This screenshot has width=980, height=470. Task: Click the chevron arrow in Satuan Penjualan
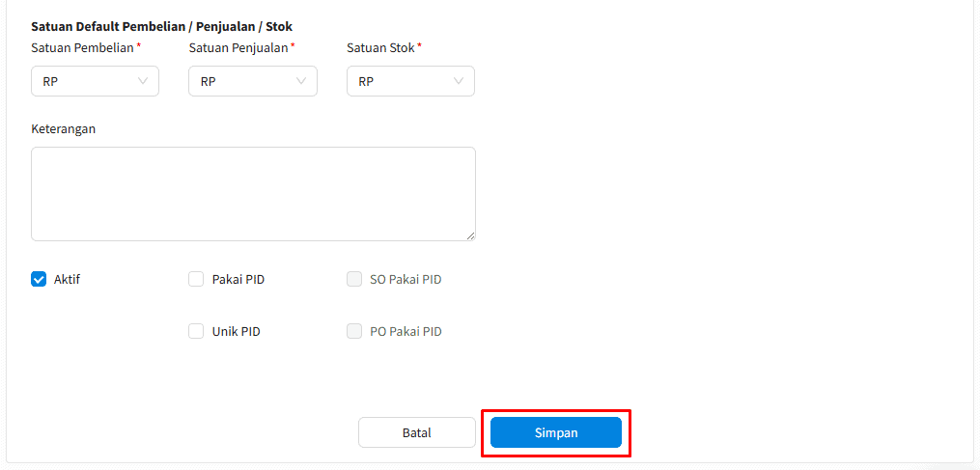(x=300, y=81)
